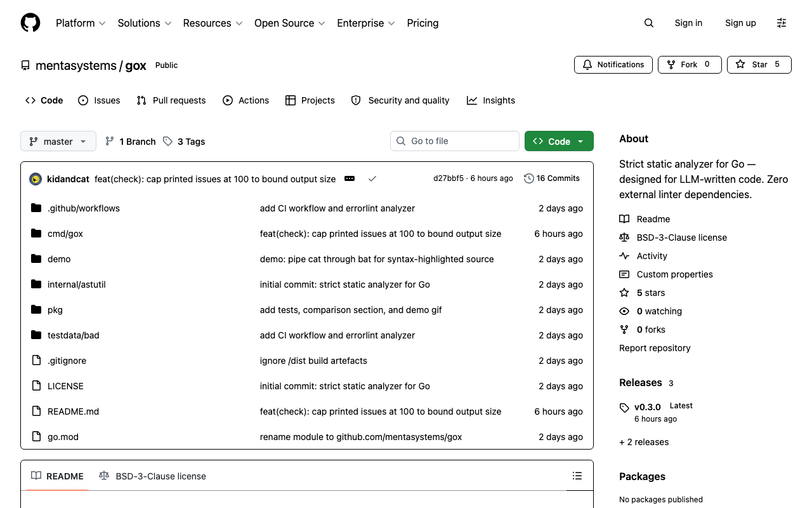
Task: Click the Notifications button
Action: (x=613, y=65)
